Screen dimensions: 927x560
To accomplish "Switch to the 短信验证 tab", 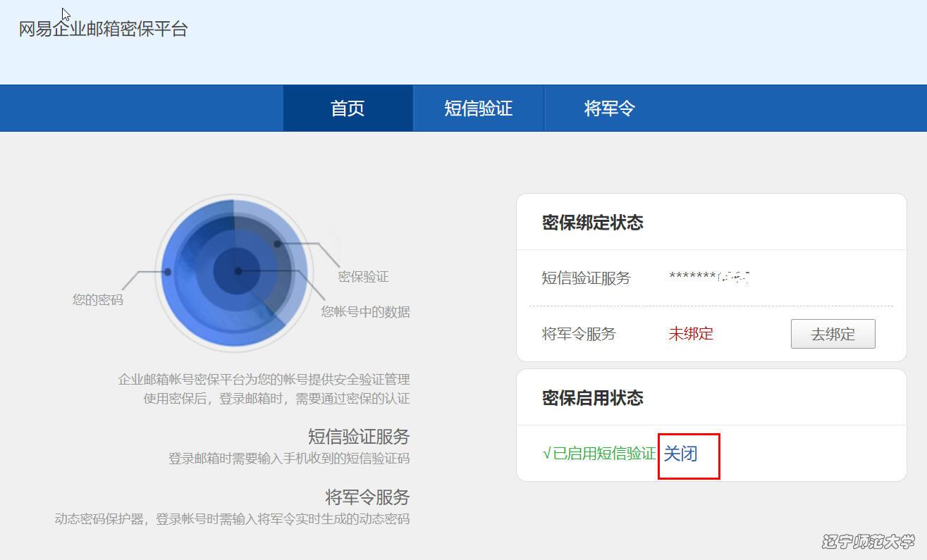I will (478, 108).
